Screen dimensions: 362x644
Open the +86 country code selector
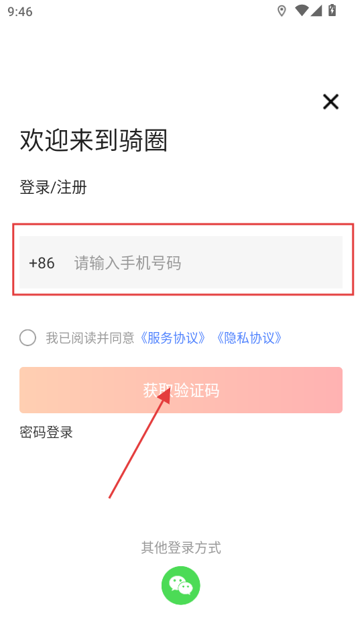tap(42, 263)
